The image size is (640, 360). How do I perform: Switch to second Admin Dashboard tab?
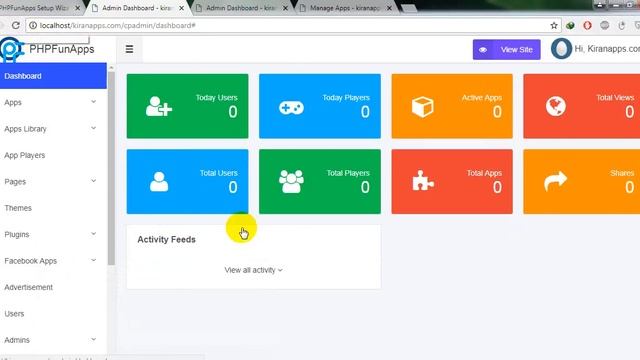tap(241, 8)
